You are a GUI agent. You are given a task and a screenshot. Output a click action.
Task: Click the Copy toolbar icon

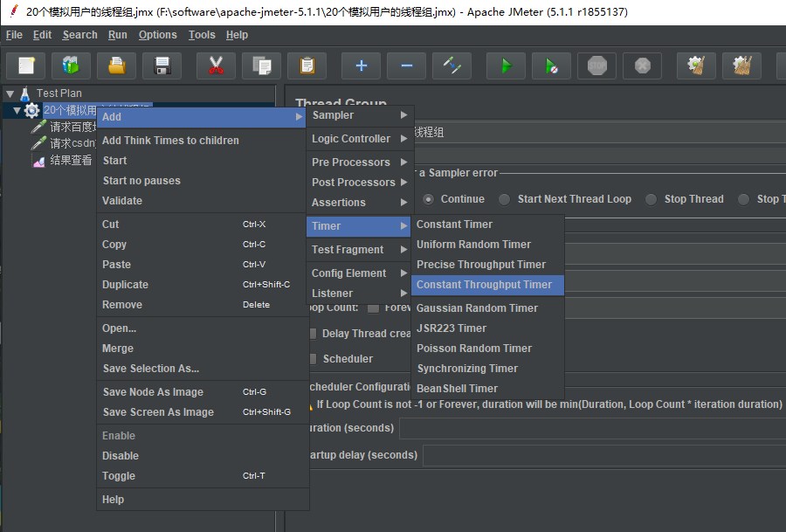261,66
